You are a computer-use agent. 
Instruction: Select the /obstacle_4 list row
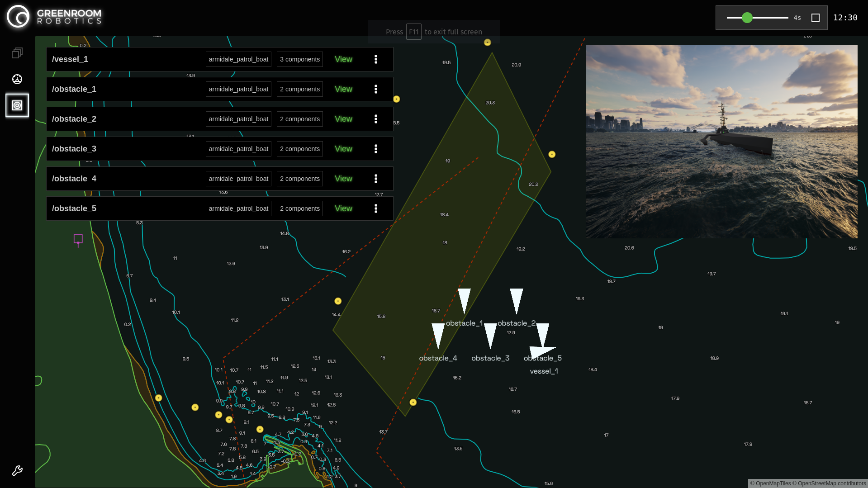127,179
